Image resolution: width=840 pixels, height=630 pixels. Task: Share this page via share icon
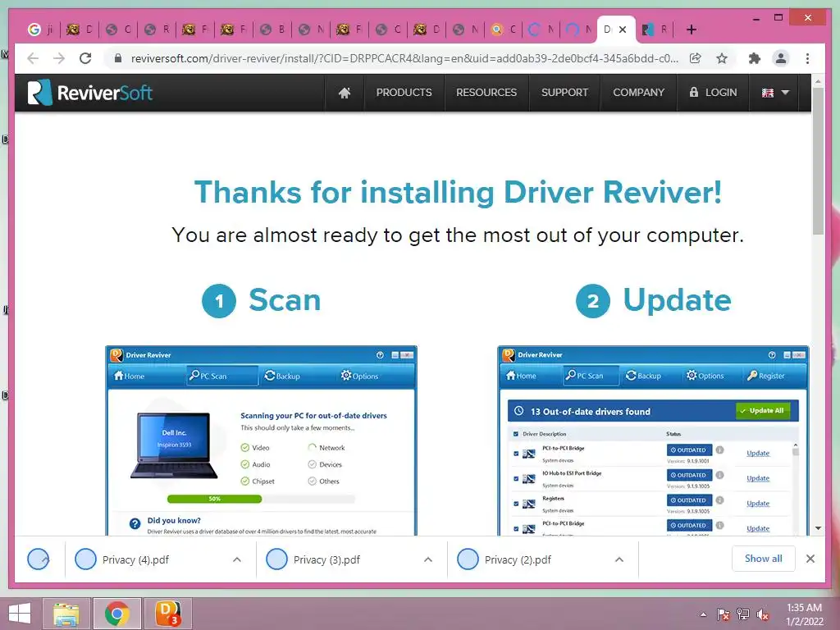pos(696,58)
